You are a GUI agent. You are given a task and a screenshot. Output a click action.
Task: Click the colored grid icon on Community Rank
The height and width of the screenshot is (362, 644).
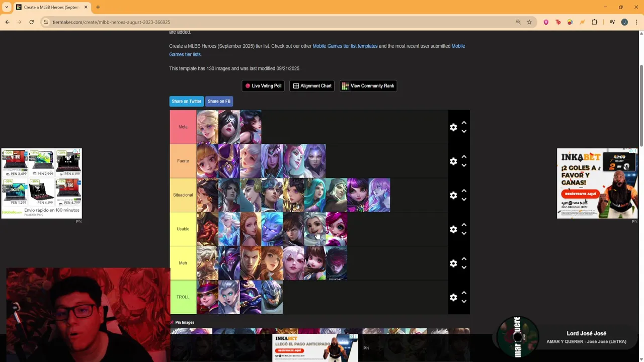pyautogui.click(x=345, y=86)
